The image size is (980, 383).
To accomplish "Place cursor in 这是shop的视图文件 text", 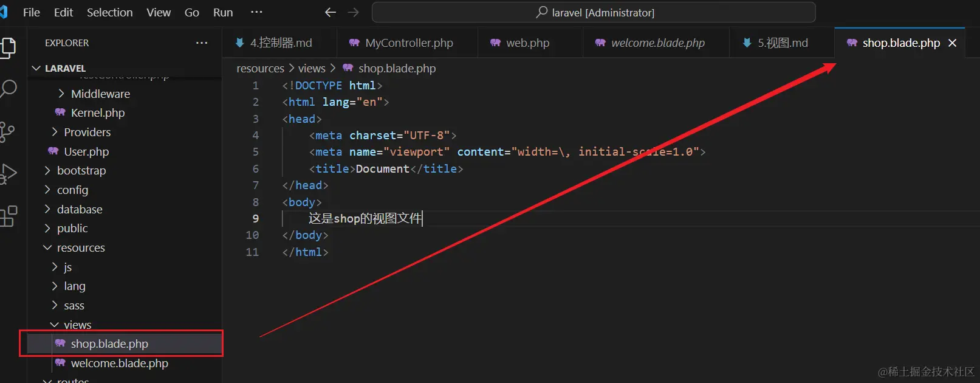I will click(x=365, y=218).
